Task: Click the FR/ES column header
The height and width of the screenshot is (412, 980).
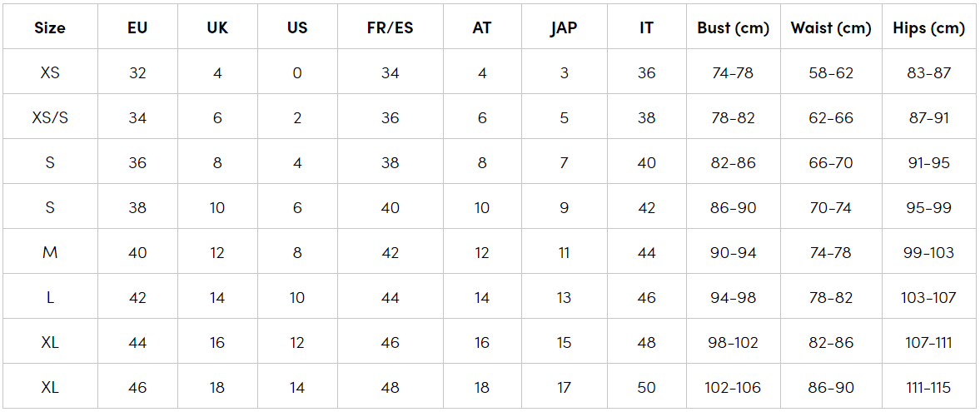Action: point(390,27)
